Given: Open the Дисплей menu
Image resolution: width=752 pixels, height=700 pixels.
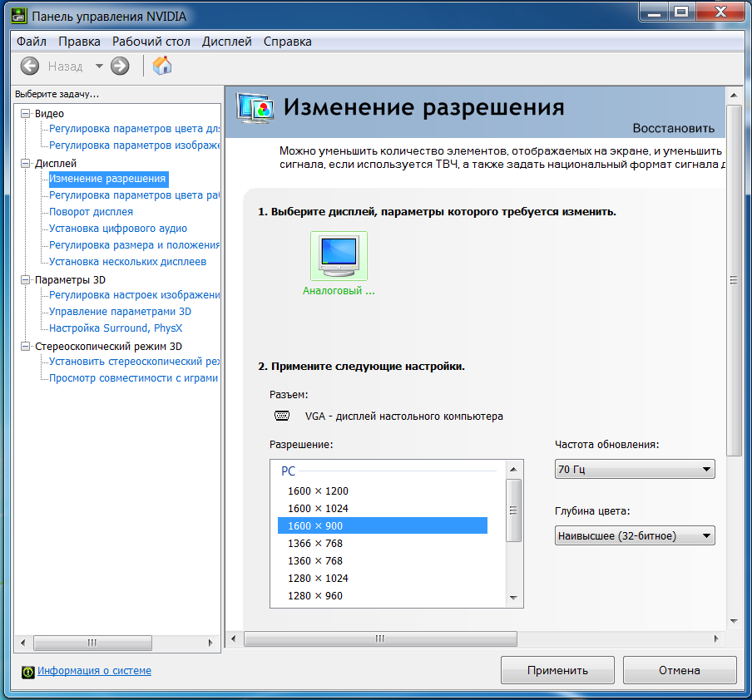Looking at the screenshot, I should pos(227,42).
